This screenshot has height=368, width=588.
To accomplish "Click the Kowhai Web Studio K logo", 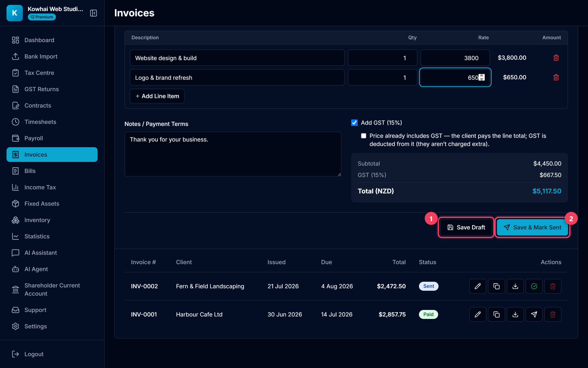I will point(14,13).
